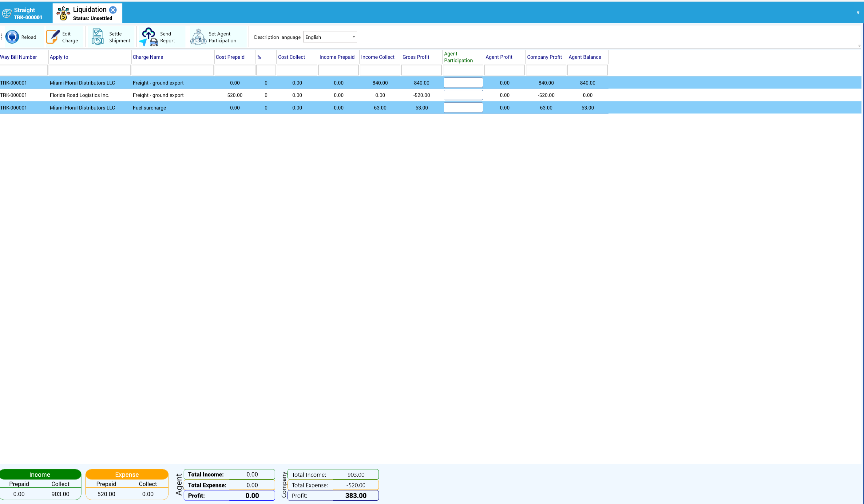Click the toolbar grip handle beside Reload
This screenshot has height=504, width=864.
point(2,37)
